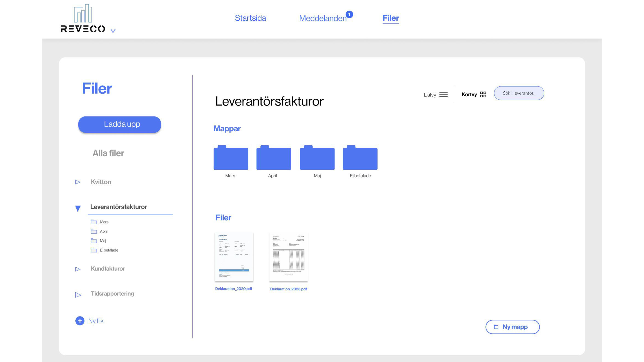Click the message notification badge
The height and width of the screenshot is (362, 644).
click(349, 15)
